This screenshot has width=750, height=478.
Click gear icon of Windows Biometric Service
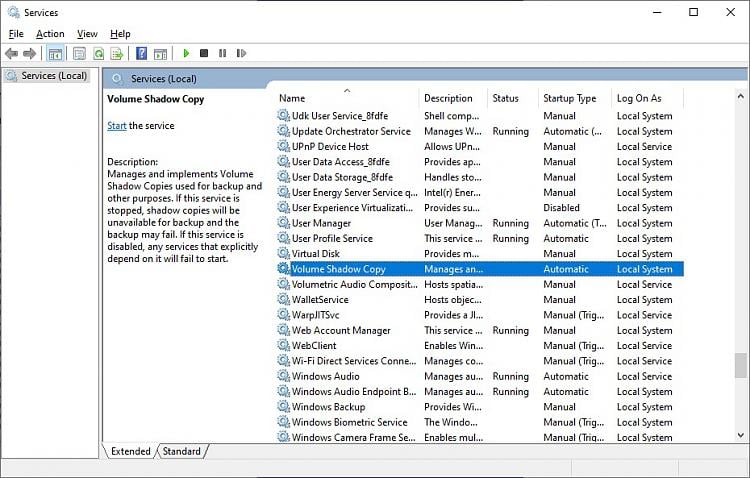click(284, 422)
